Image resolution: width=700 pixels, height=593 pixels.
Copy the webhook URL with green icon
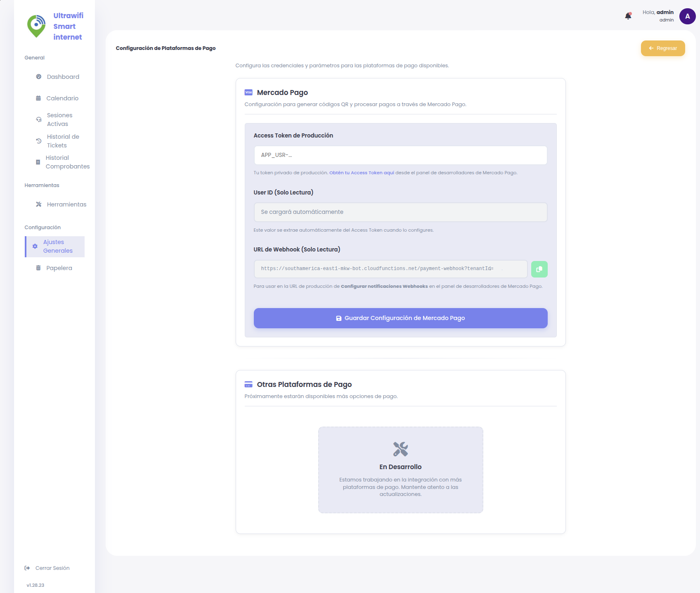[539, 269]
